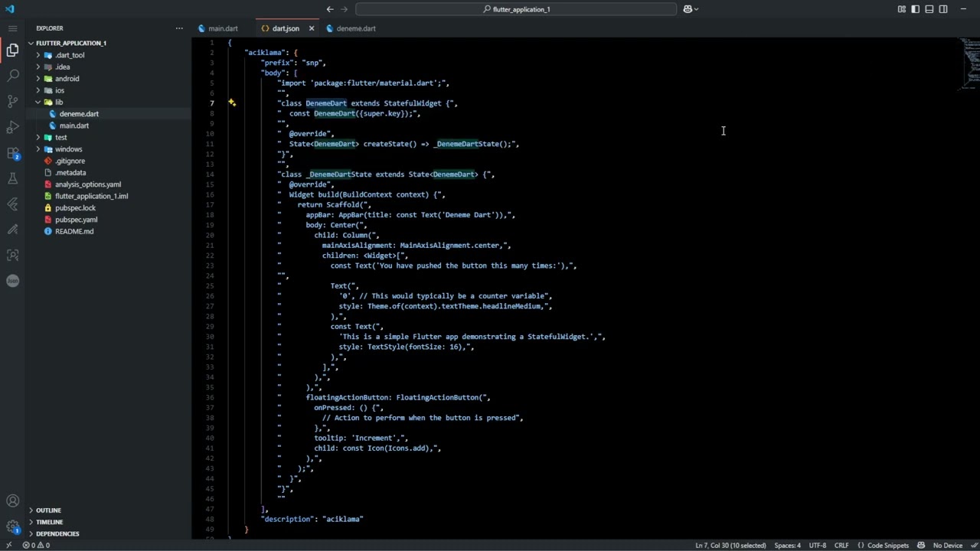Minimize the VS Code window

963,9
